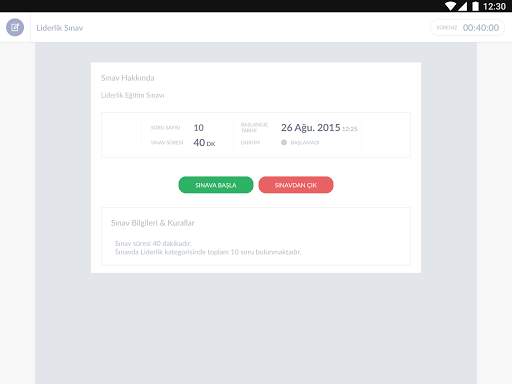Start the exam with Sınava Başla
Image resolution: width=512 pixels, height=384 pixels.
click(x=216, y=185)
